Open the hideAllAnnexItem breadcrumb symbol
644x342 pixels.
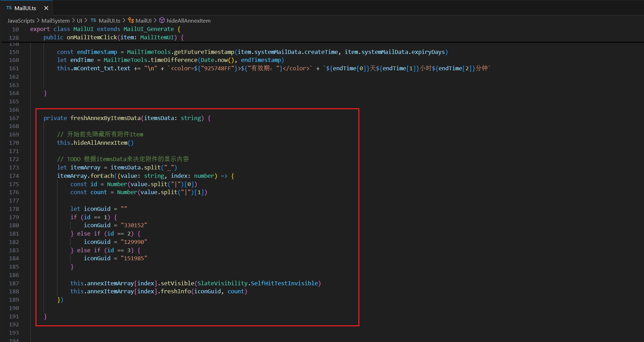pyautogui.click(x=189, y=21)
